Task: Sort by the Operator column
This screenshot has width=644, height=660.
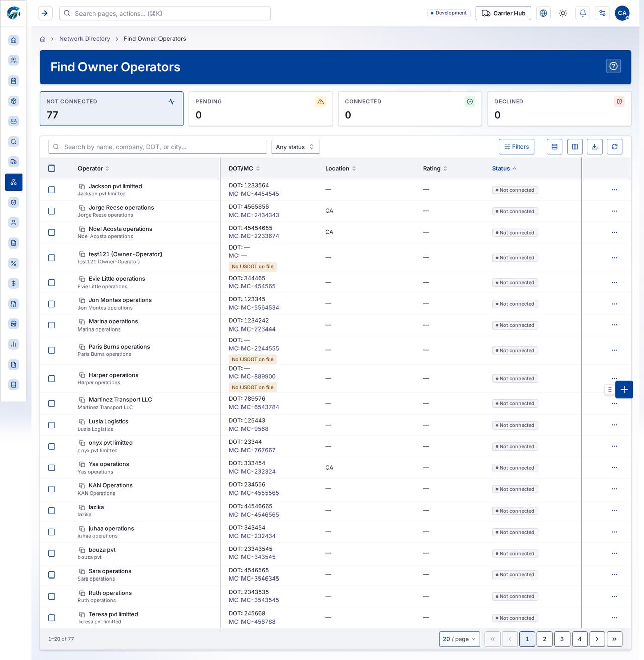Action: (93, 169)
